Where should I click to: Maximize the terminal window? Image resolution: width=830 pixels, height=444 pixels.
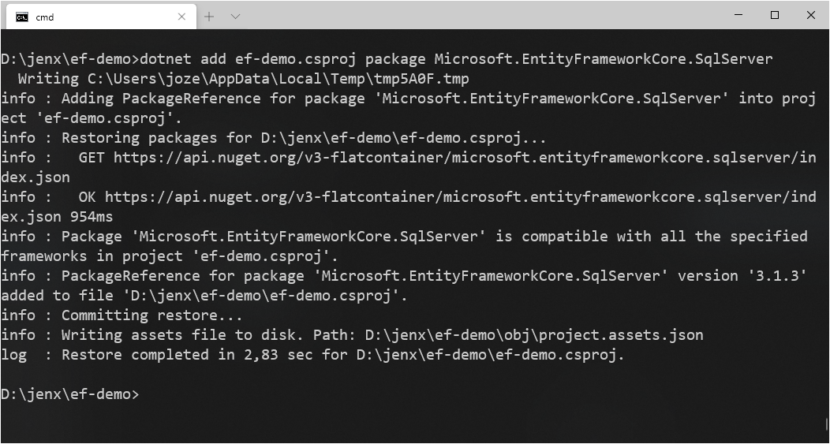[x=774, y=15]
